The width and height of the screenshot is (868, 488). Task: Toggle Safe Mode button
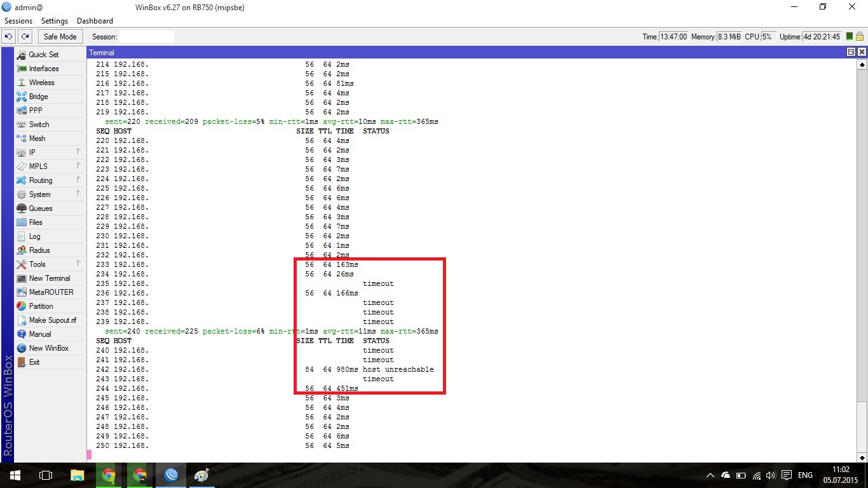pyautogui.click(x=60, y=37)
